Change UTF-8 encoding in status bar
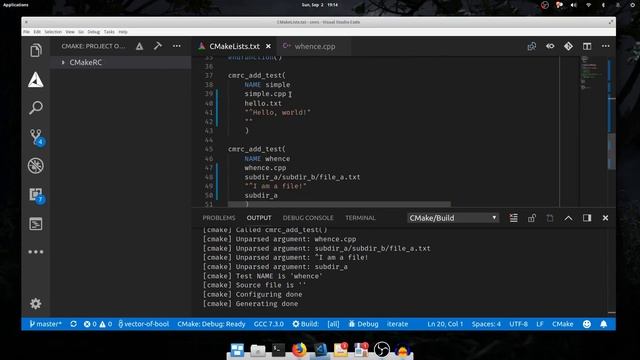The height and width of the screenshot is (360, 640). [x=518, y=324]
